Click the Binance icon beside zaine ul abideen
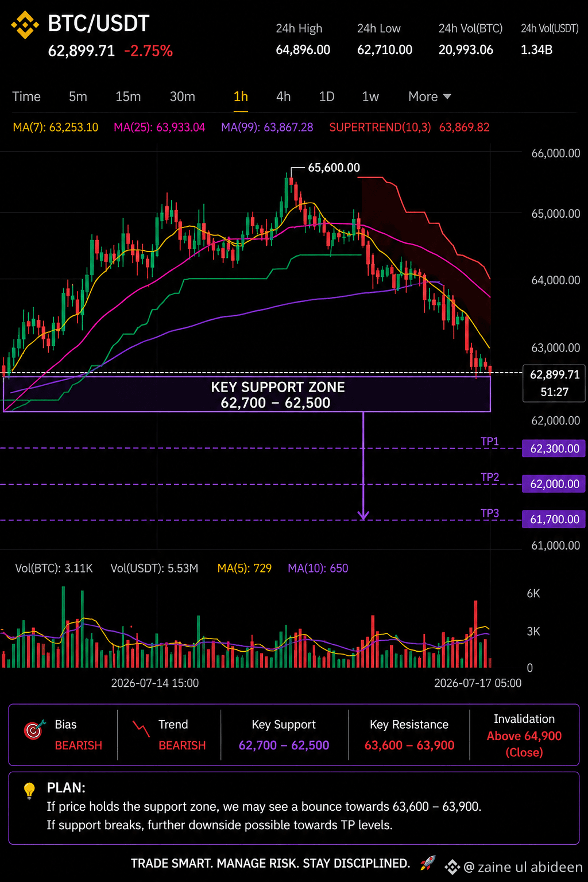 point(452,867)
